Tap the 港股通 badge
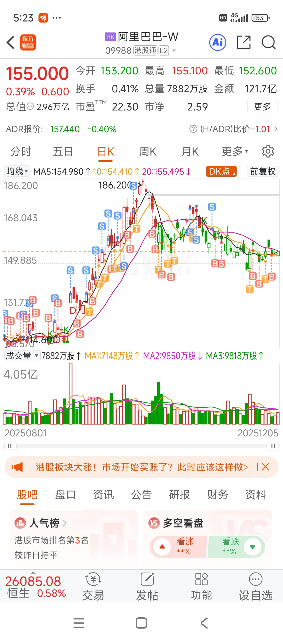Viewport: 283px width, 644px height. point(145,50)
